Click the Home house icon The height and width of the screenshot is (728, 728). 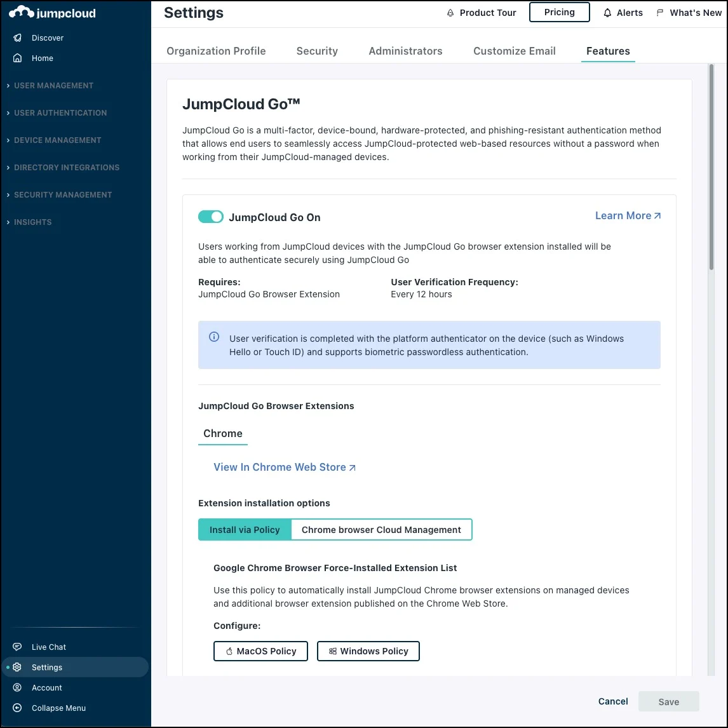pyautogui.click(x=18, y=58)
